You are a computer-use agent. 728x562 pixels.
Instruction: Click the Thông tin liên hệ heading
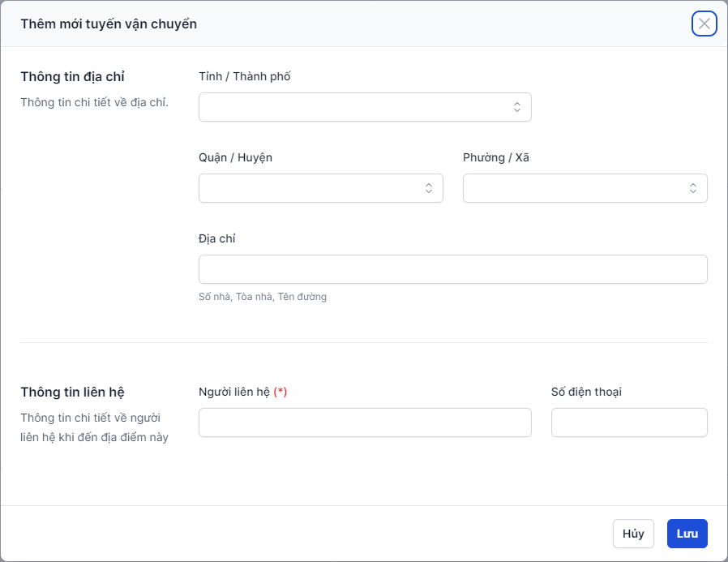[x=72, y=392]
